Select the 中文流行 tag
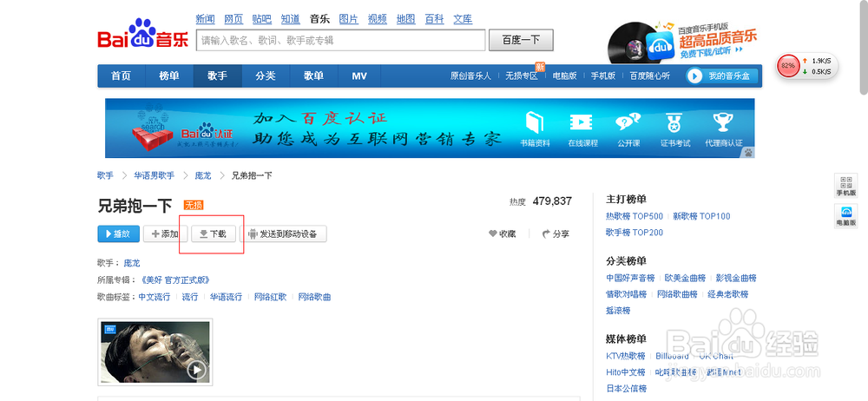Screen dimensions: 868x401 [155, 297]
